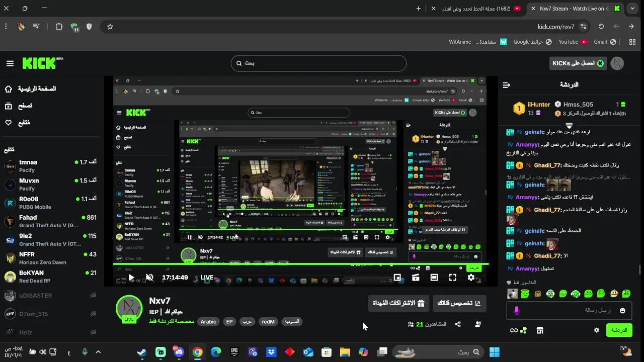The image size is (644, 362).
Task: Open channel points infinity icon
Action: pos(514,330)
